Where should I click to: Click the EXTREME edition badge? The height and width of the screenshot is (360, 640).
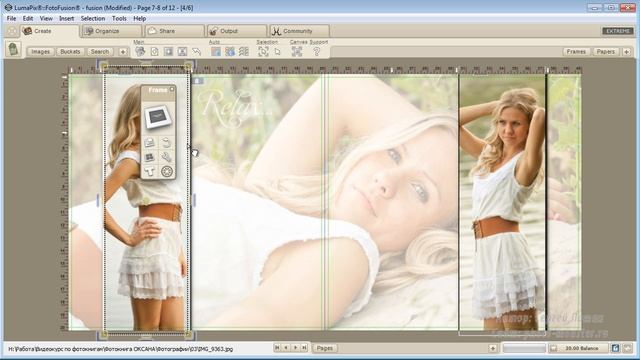(618, 31)
